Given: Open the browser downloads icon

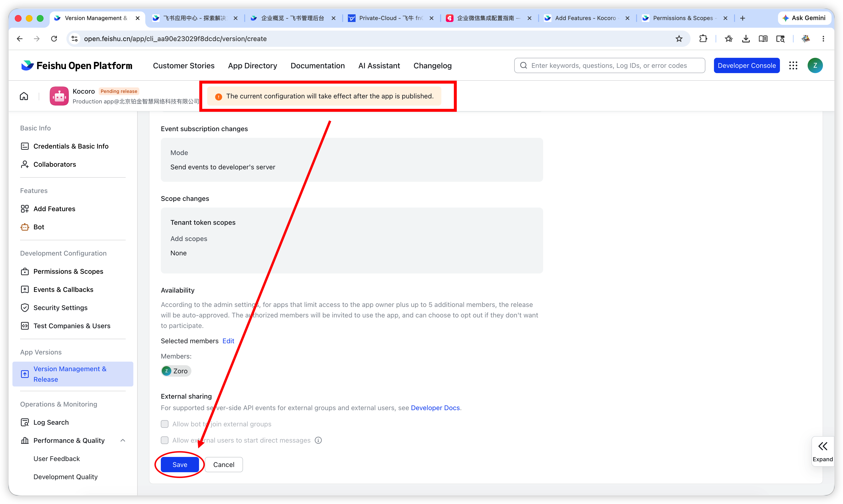Looking at the screenshot, I should (746, 39).
